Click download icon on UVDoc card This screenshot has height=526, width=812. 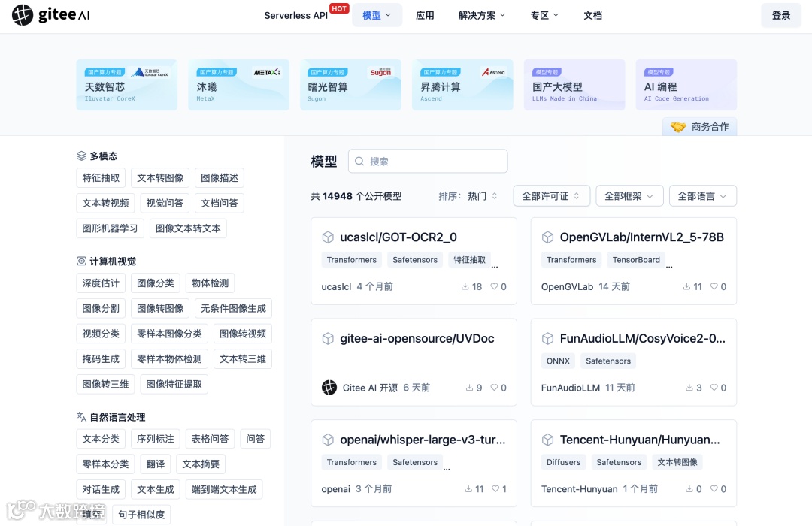click(x=469, y=387)
